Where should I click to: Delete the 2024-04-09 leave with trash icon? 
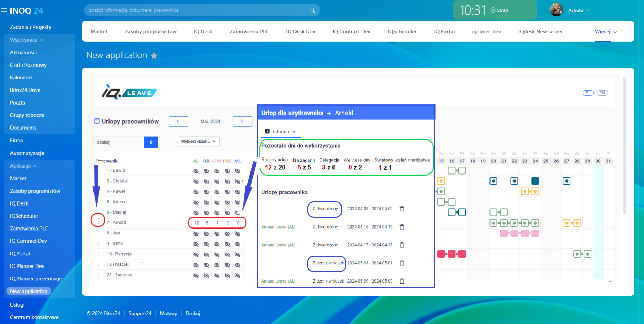[402, 209]
